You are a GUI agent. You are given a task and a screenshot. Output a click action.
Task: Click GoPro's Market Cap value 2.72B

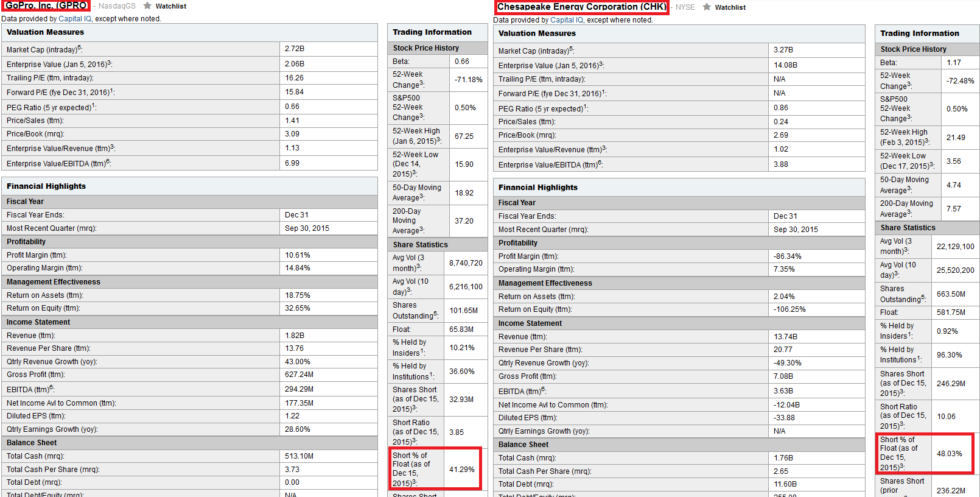295,49
